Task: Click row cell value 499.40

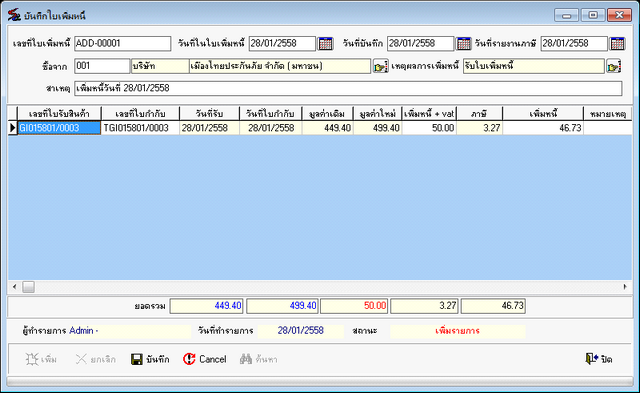Action: click(378, 128)
